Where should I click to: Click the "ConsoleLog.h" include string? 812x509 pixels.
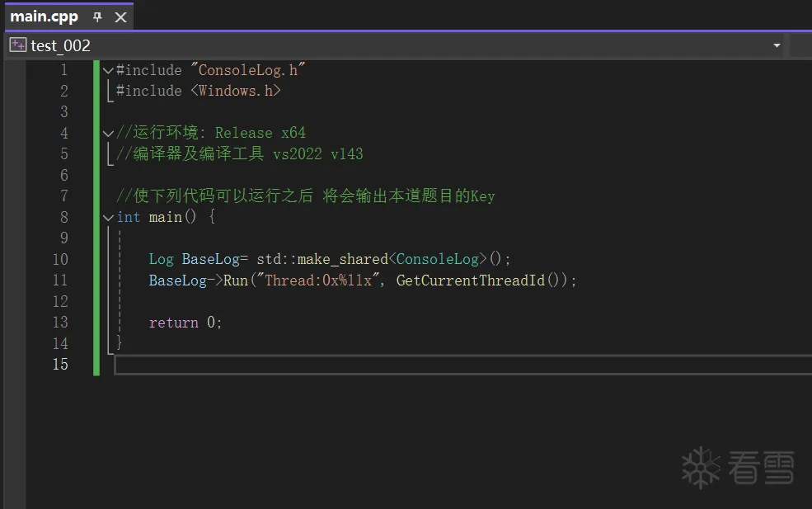point(248,70)
